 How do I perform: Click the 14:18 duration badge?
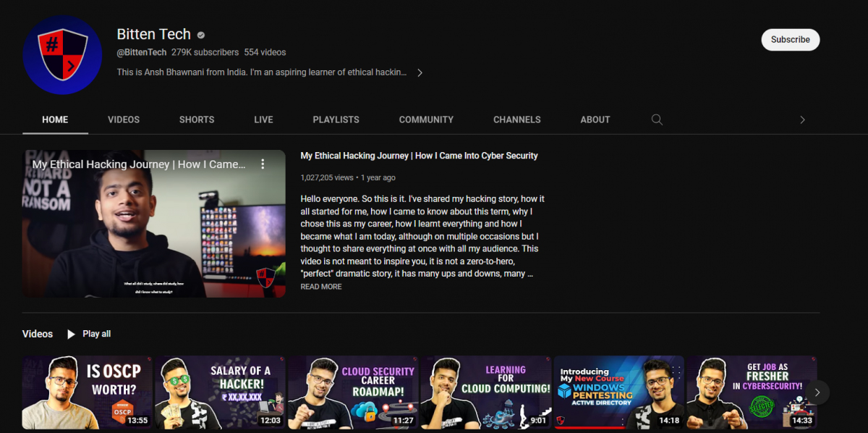[669, 420]
